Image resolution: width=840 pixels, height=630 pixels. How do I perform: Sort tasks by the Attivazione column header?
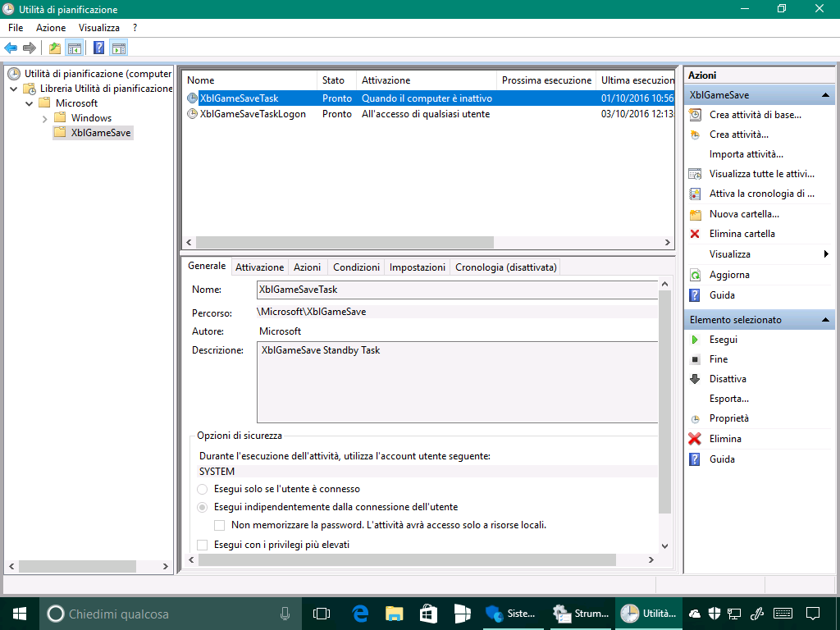(x=427, y=80)
